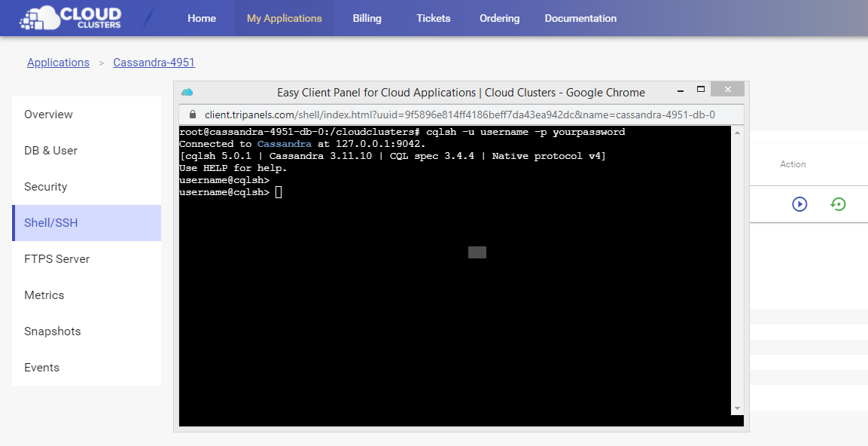Viewport: 868px width, 446px height.
Task: Open the FTPS Server section
Action: (87, 258)
